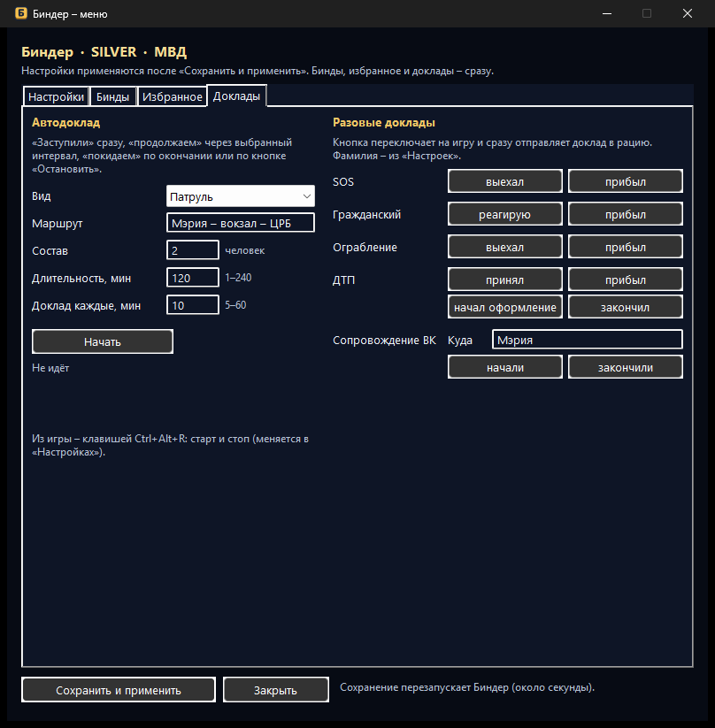Minimize the Биндер window
Image resolution: width=715 pixels, height=728 pixels.
pos(607,13)
